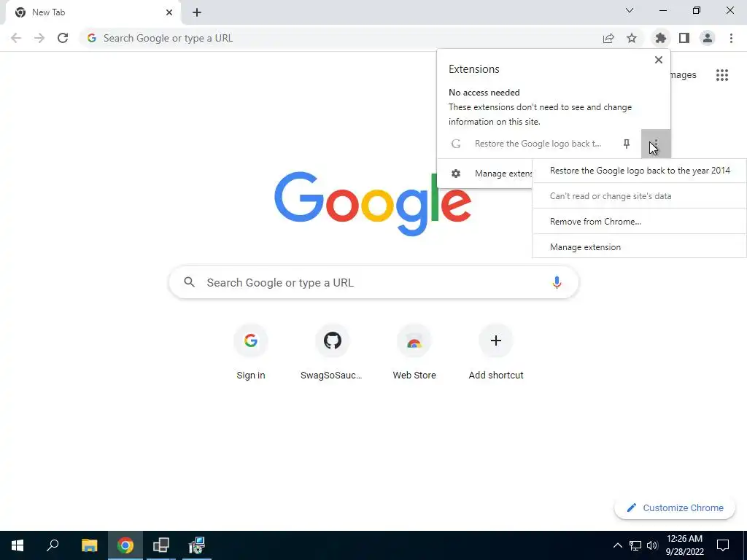747x560 pixels.
Task: Click the G icon of the logo extension
Action: click(x=456, y=144)
